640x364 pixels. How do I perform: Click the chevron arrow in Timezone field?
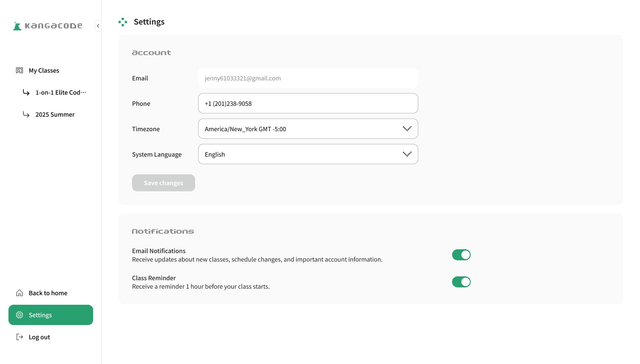(x=407, y=129)
